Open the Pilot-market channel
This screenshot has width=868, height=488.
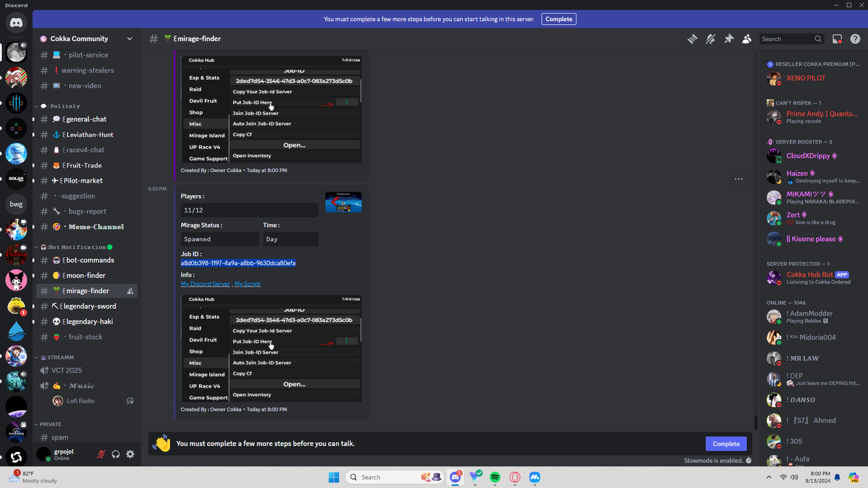point(87,181)
